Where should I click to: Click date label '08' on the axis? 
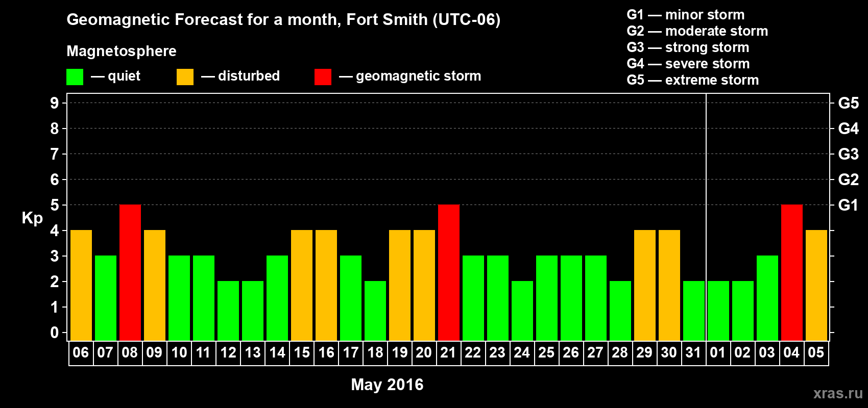[x=130, y=353]
